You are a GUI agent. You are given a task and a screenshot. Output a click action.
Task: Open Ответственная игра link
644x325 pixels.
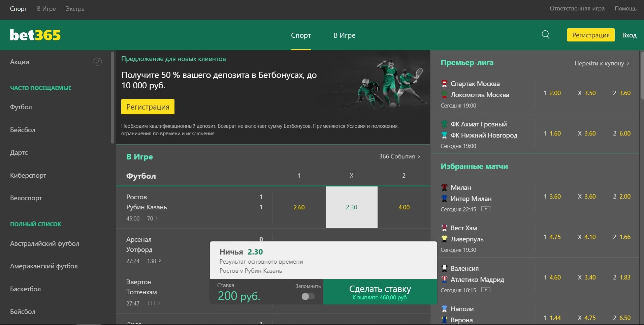(x=577, y=8)
